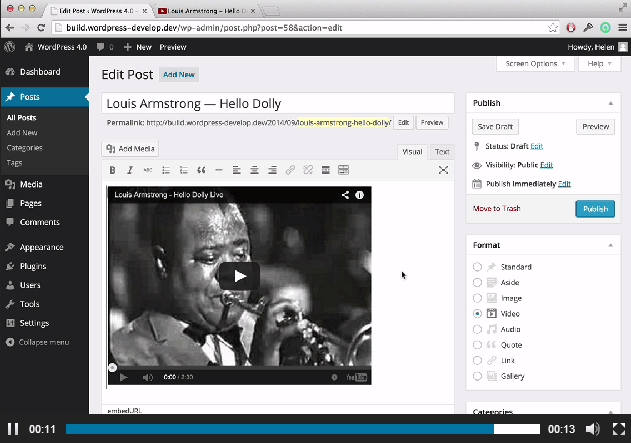Open Howdy, Helen account menu
This screenshot has height=443, width=631.
597,47
